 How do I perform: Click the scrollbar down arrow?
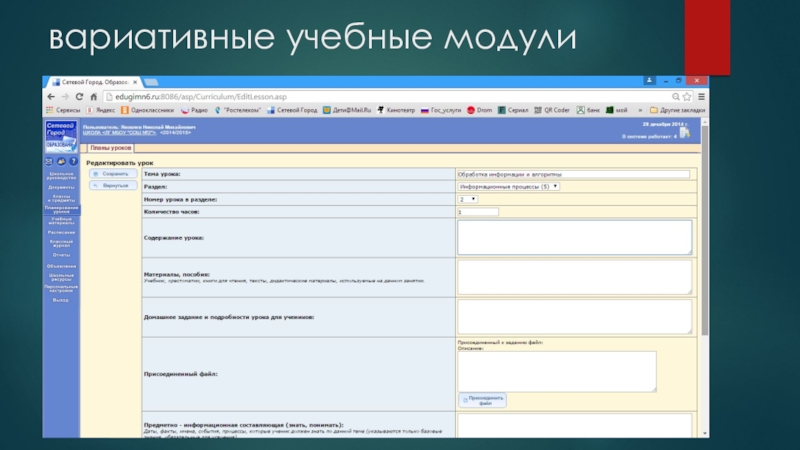(x=705, y=433)
